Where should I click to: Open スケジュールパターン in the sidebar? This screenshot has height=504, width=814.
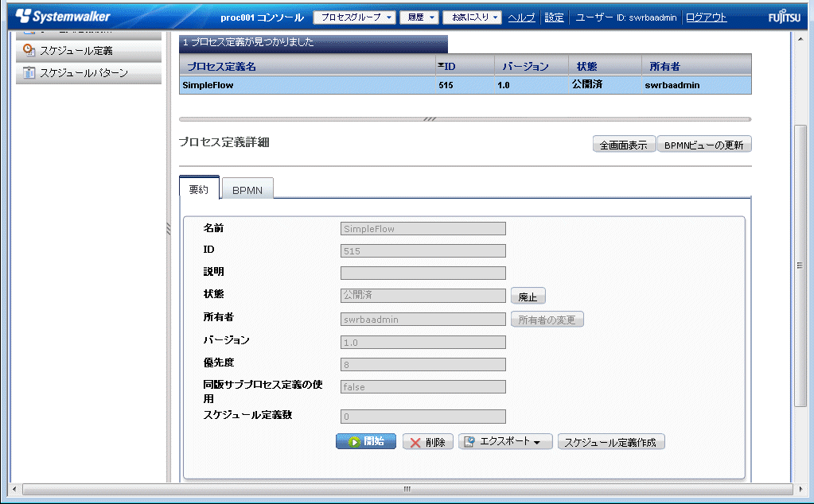tap(83, 73)
